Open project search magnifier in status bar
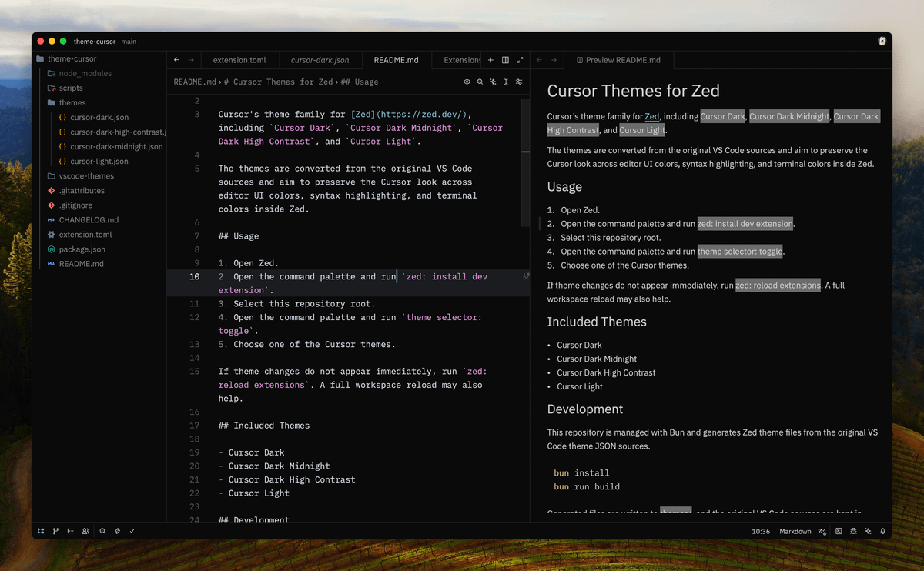The height and width of the screenshot is (571, 924). pyautogui.click(x=102, y=531)
